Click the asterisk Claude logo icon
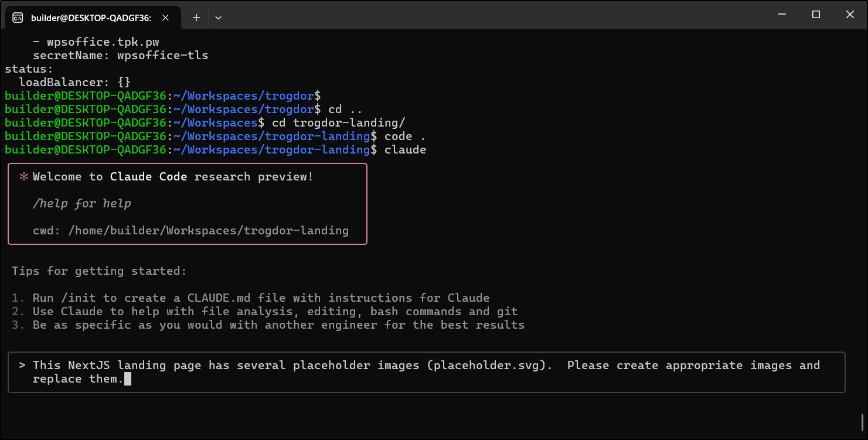 [24, 177]
